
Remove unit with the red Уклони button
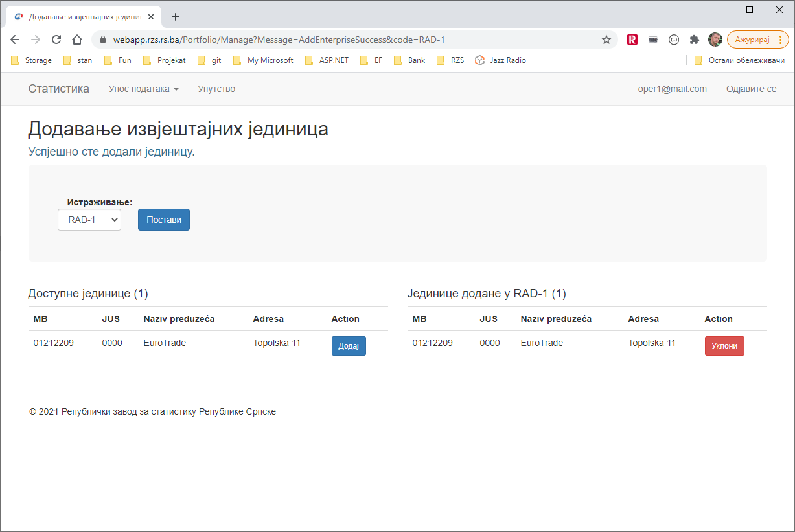(x=724, y=346)
